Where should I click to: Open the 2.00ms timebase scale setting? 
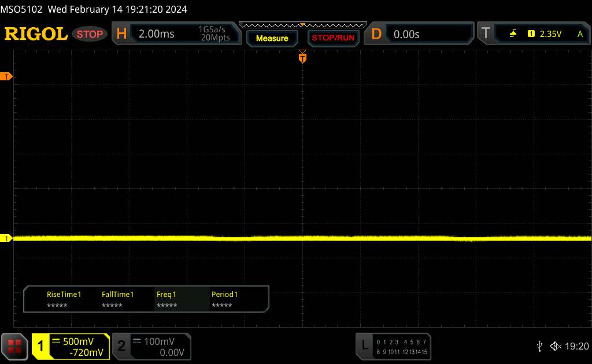pos(157,34)
